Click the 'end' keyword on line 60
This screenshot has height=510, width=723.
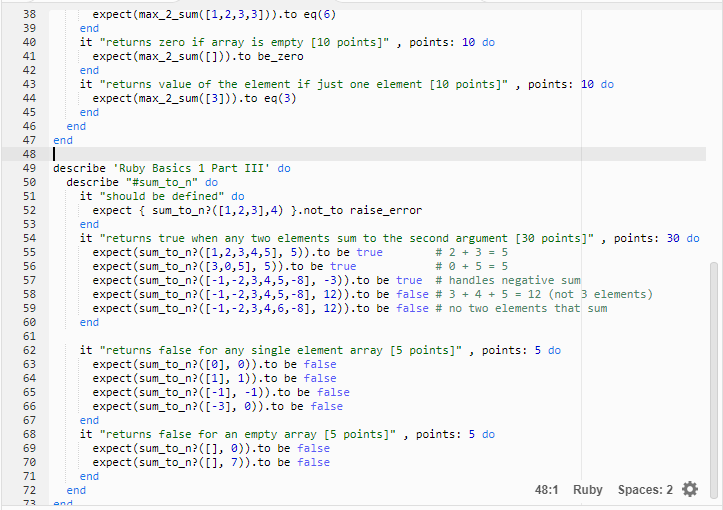click(x=89, y=322)
